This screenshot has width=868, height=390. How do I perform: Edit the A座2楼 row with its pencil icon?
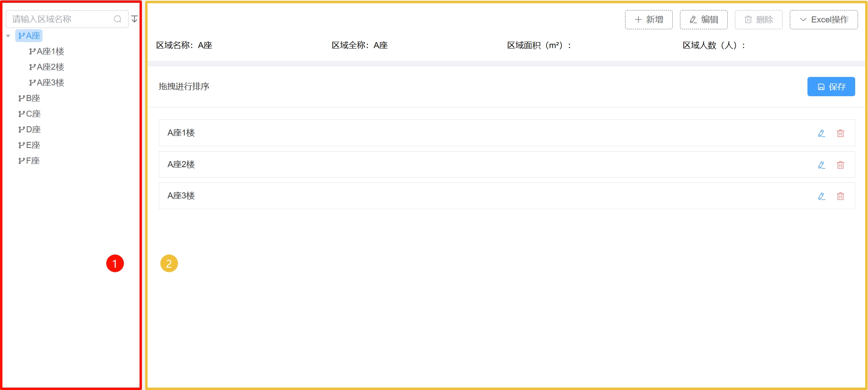pos(821,165)
